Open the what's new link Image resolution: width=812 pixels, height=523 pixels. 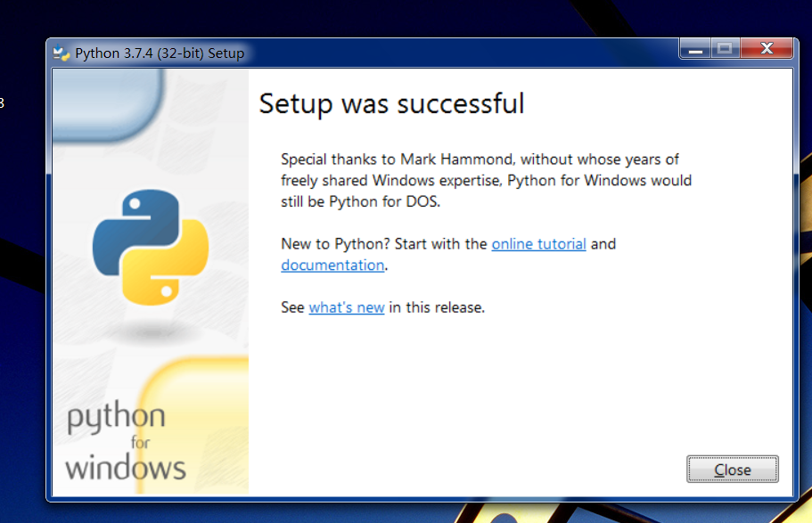347,307
